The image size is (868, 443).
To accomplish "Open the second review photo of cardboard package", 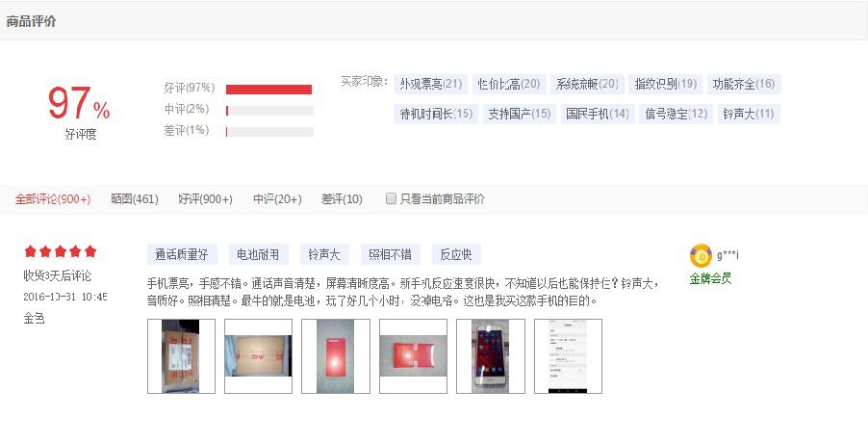I will tap(258, 356).
